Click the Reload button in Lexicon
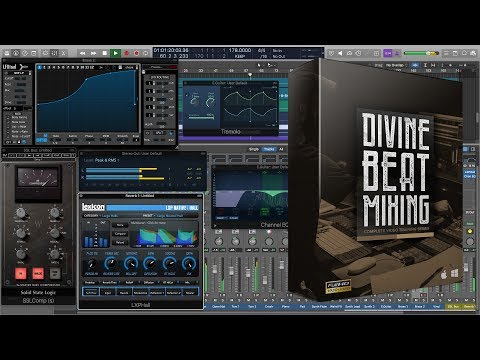The width and height of the screenshot is (480, 360). point(120,242)
